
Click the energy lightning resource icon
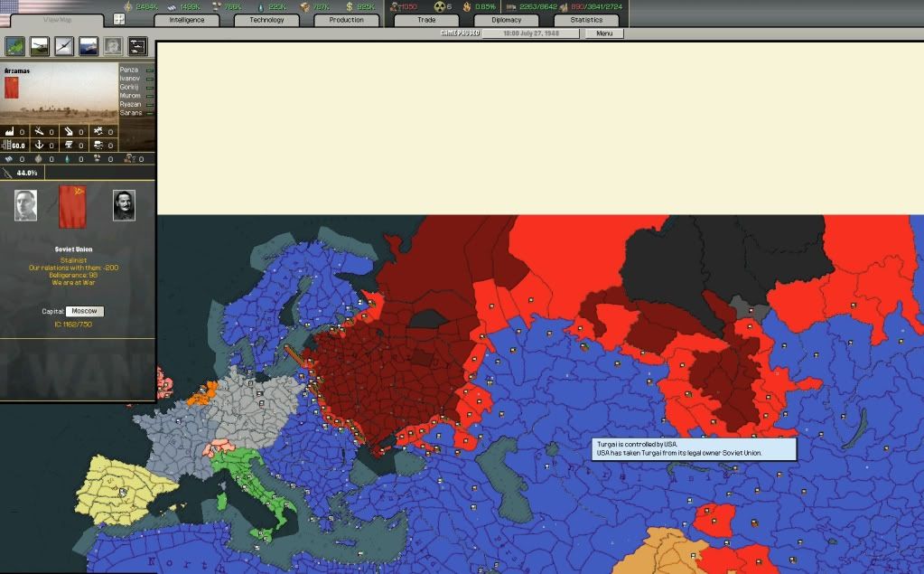[x=128, y=6]
